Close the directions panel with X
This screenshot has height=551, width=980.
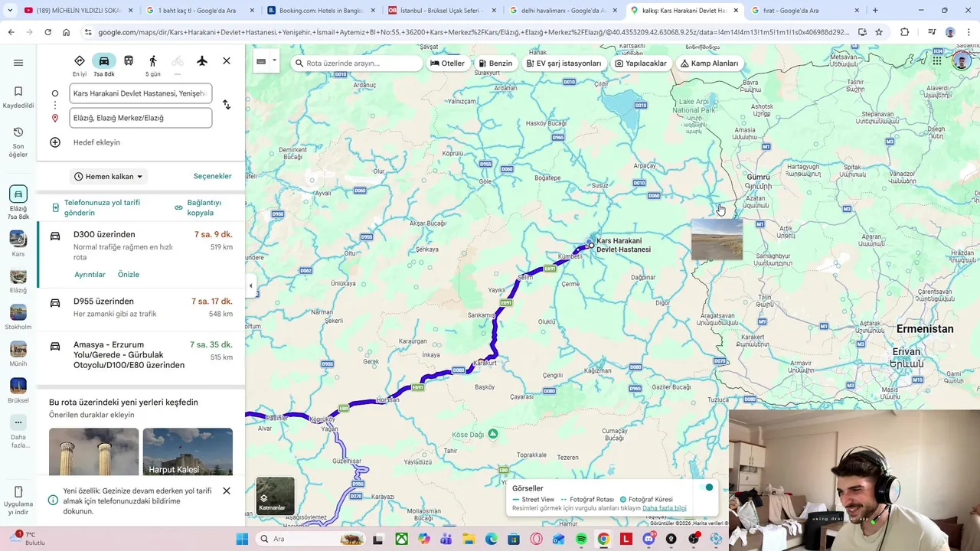pyautogui.click(x=227, y=60)
